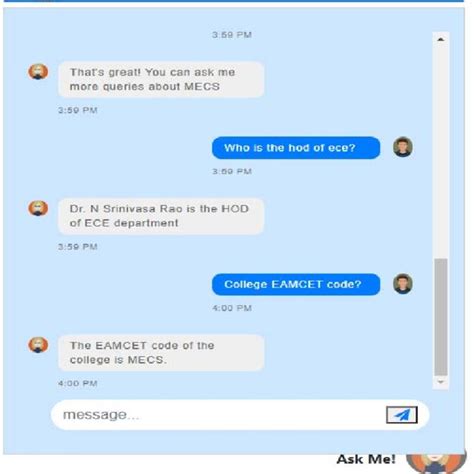474x474 pixels.
Task: Focus the message input field
Action: tap(220, 415)
